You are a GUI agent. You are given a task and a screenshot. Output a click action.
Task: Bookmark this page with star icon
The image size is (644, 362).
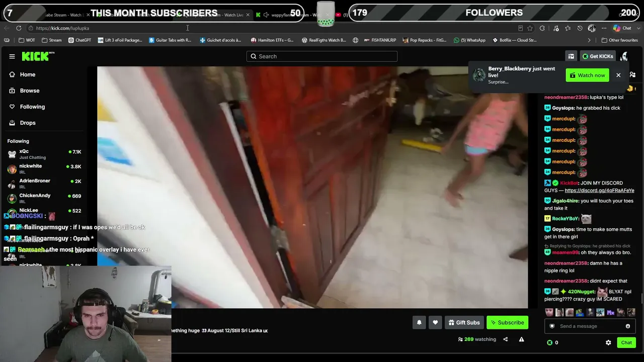[x=530, y=28]
